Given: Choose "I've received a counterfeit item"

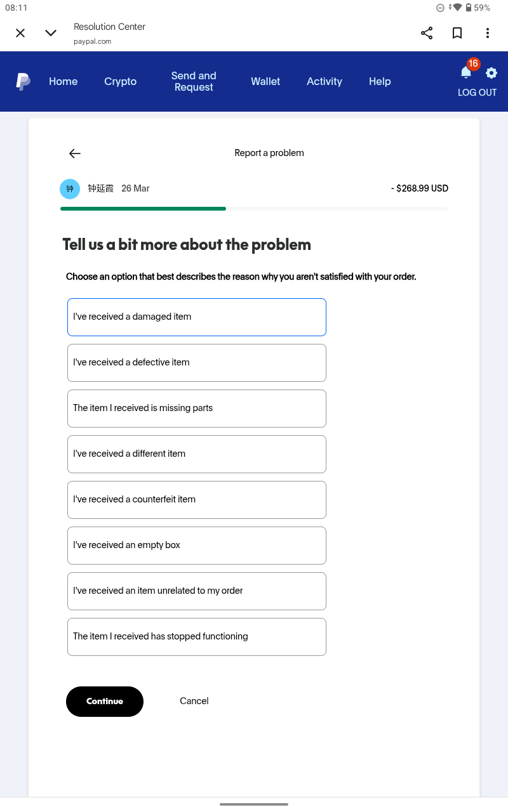Looking at the screenshot, I should (197, 500).
